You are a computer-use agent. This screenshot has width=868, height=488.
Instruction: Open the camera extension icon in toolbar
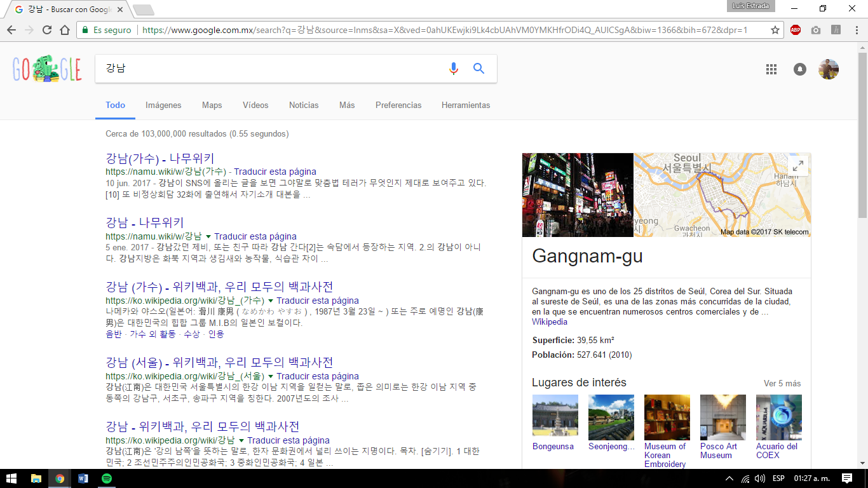816,30
